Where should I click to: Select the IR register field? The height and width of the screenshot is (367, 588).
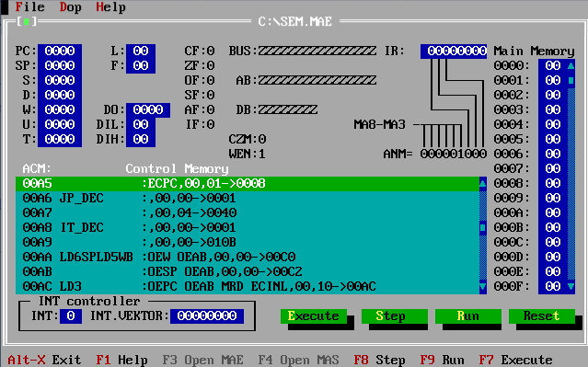(x=454, y=51)
